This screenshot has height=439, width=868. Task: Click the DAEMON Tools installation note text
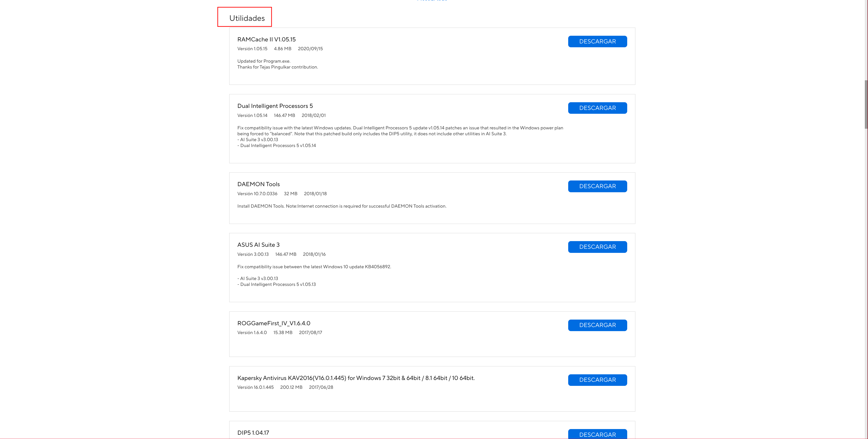342,206
